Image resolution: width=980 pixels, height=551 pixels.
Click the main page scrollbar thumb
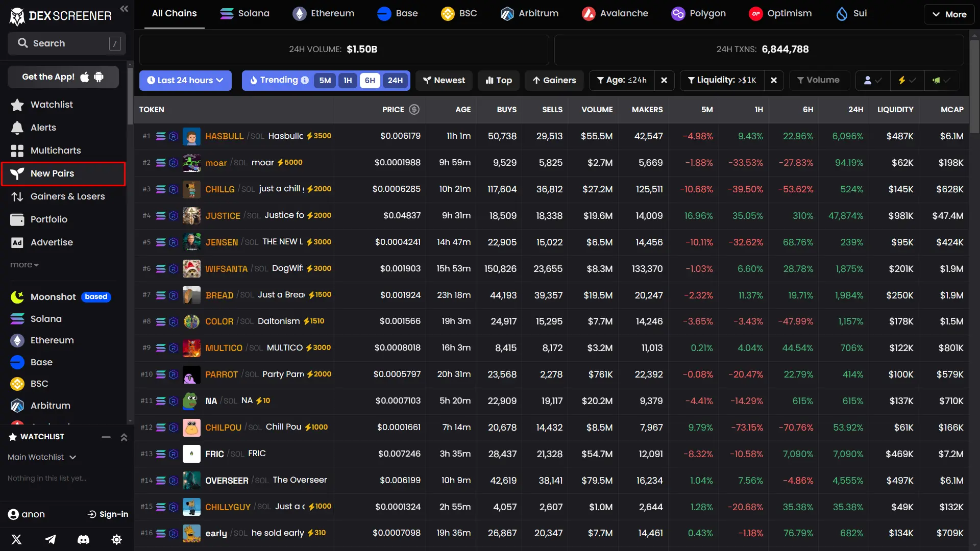975,87
